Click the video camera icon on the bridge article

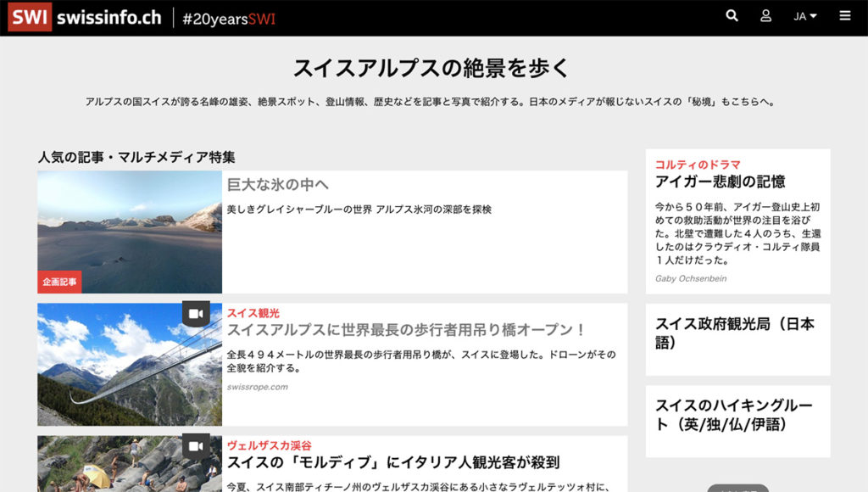(197, 315)
